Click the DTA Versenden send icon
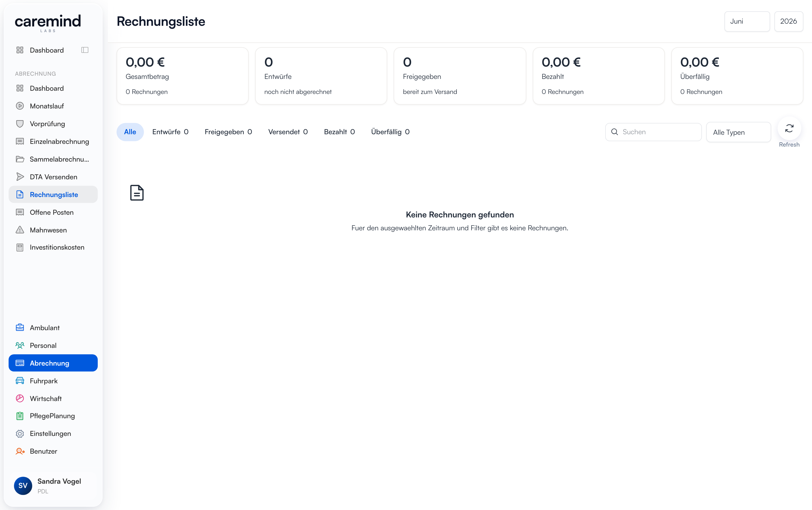This screenshot has width=812, height=510. point(20,177)
